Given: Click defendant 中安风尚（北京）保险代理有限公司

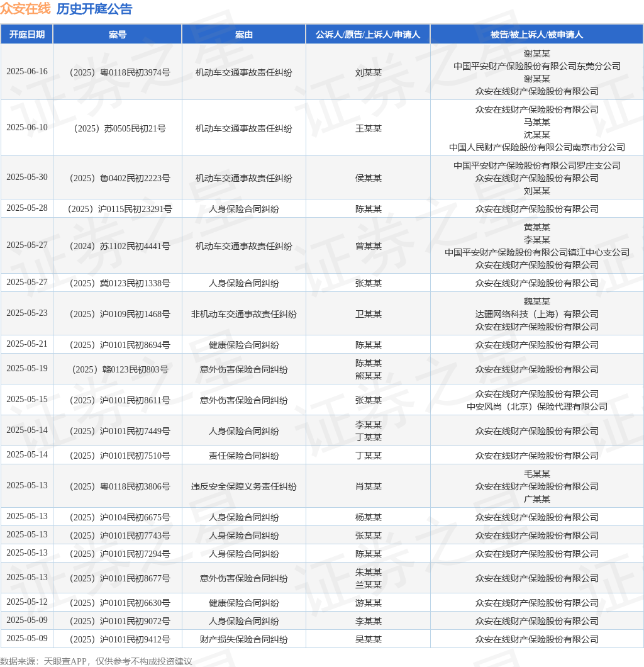Looking at the screenshot, I should [537, 406].
